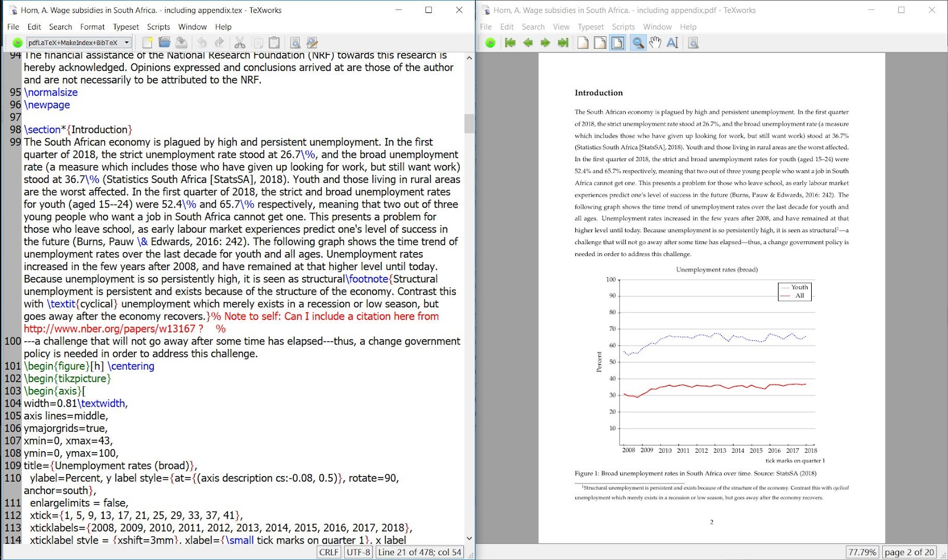The height and width of the screenshot is (560, 948).
Task: Open the Edit menu in the editor window
Action: pyautogui.click(x=34, y=27)
